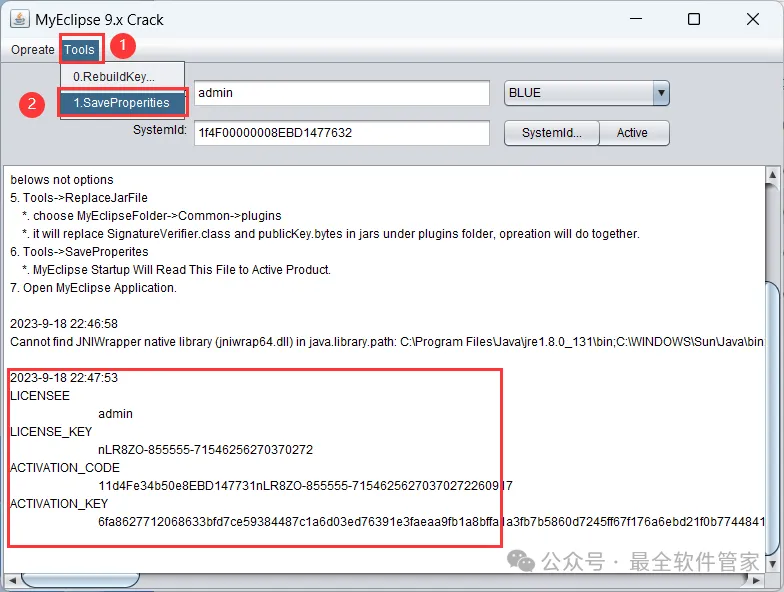This screenshot has width=784, height=592.
Task: Click the ACTIVATION_KEY label line
Action: [x=59, y=504]
